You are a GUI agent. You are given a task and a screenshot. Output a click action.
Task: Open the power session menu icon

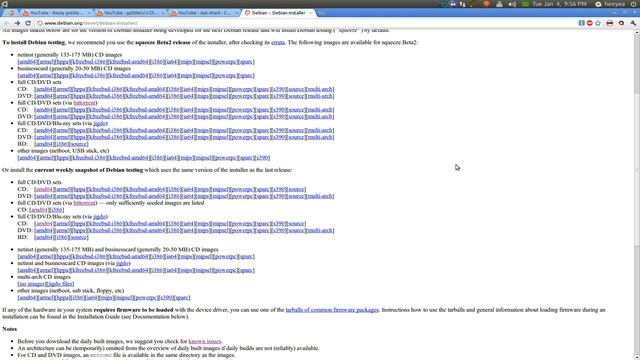(x=633, y=4)
